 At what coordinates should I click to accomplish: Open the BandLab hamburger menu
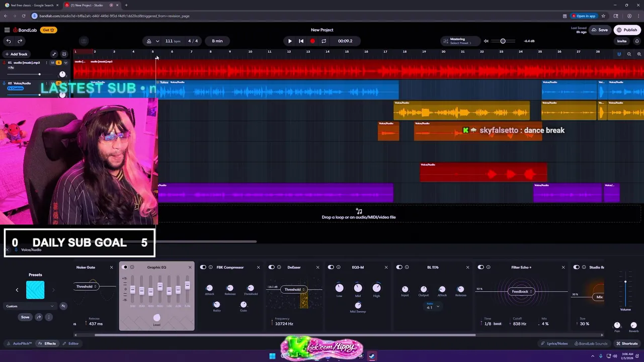7,30
